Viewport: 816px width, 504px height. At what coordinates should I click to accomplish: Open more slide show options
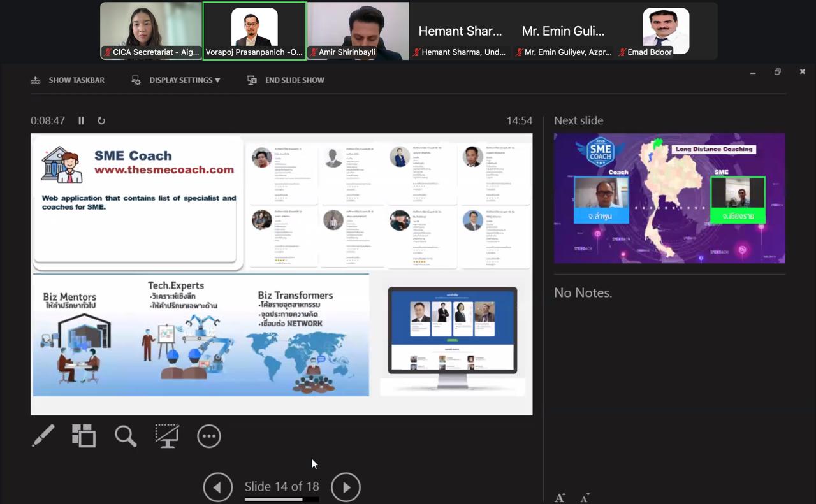point(209,436)
